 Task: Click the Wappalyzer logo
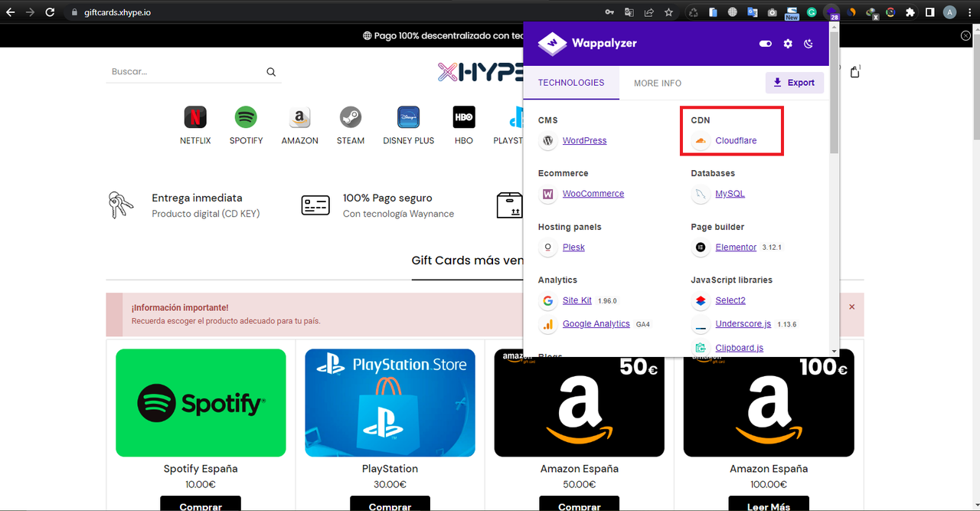[x=587, y=44]
